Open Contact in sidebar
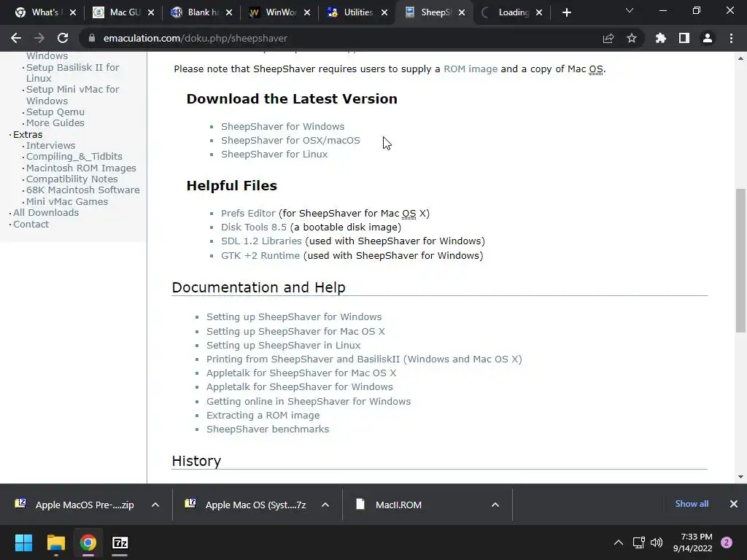This screenshot has height=560, width=747. [x=31, y=224]
